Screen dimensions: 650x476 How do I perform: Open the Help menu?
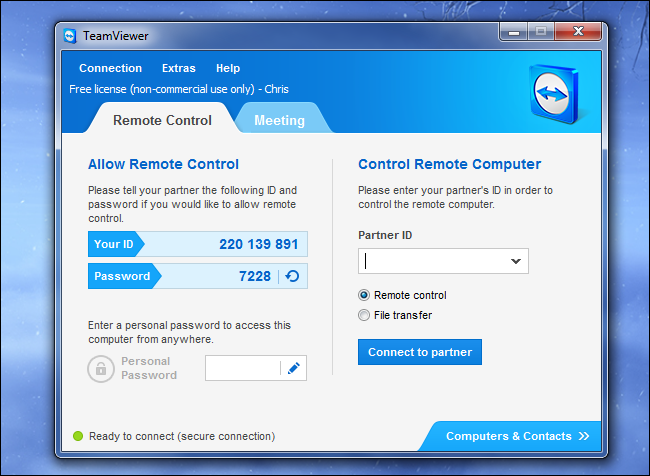(x=228, y=68)
